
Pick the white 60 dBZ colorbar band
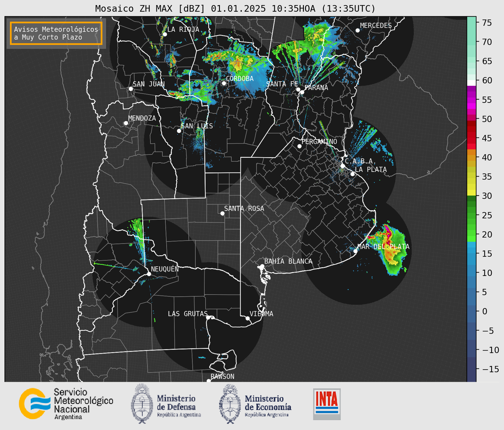pos(471,83)
